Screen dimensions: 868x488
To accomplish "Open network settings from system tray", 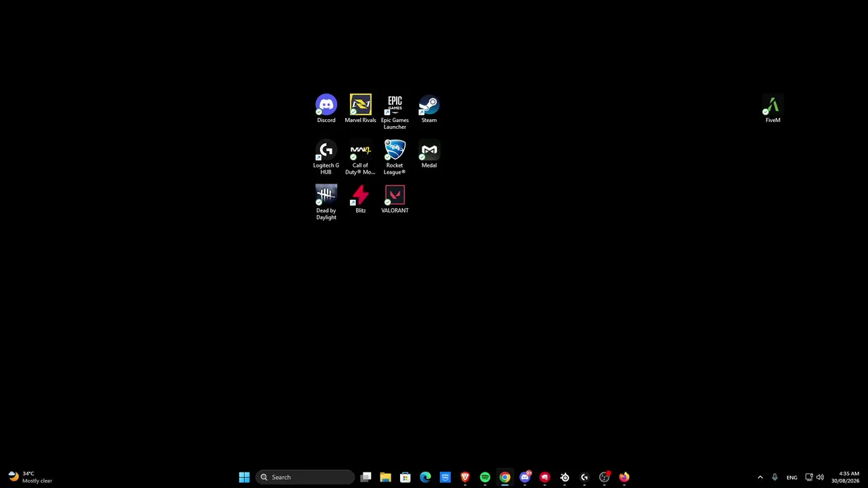I will tap(809, 477).
